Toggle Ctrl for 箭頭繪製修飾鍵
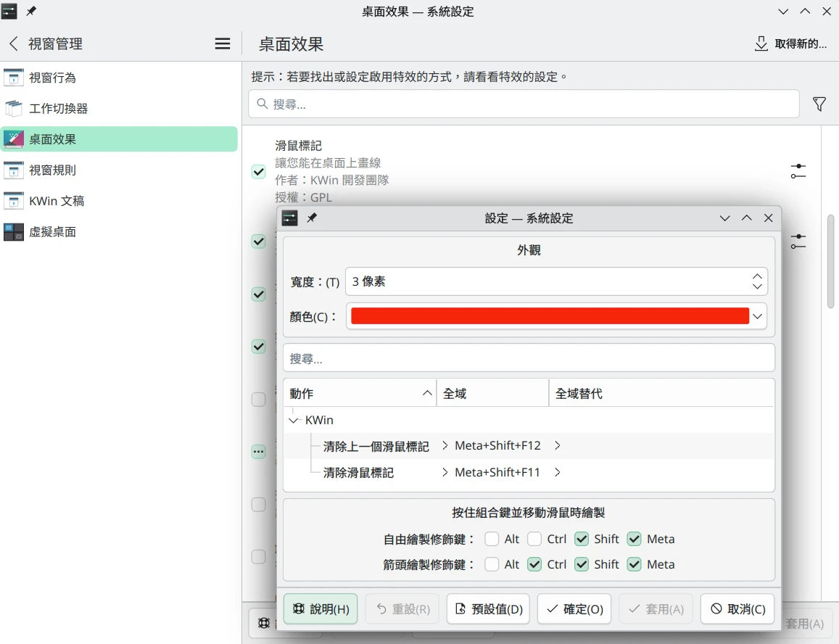 pyautogui.click(x=534, y=564)
